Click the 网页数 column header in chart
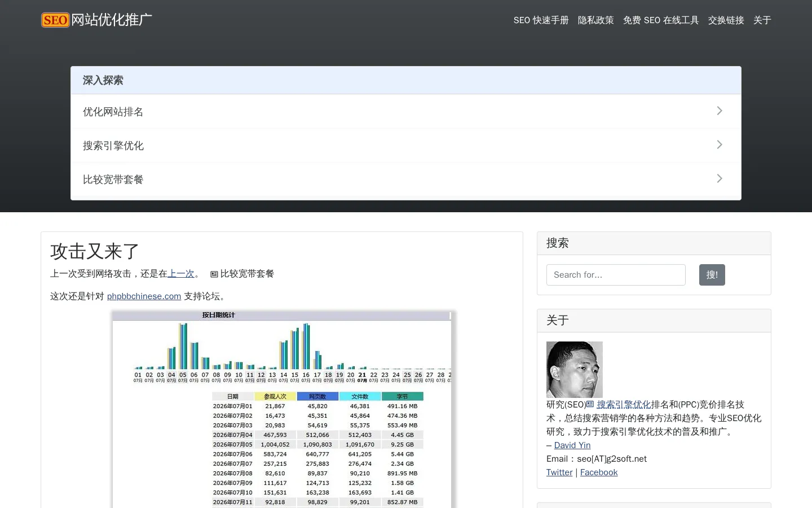Image resolution: width=812 pixels, height=508 pixels. pos(317,396)
